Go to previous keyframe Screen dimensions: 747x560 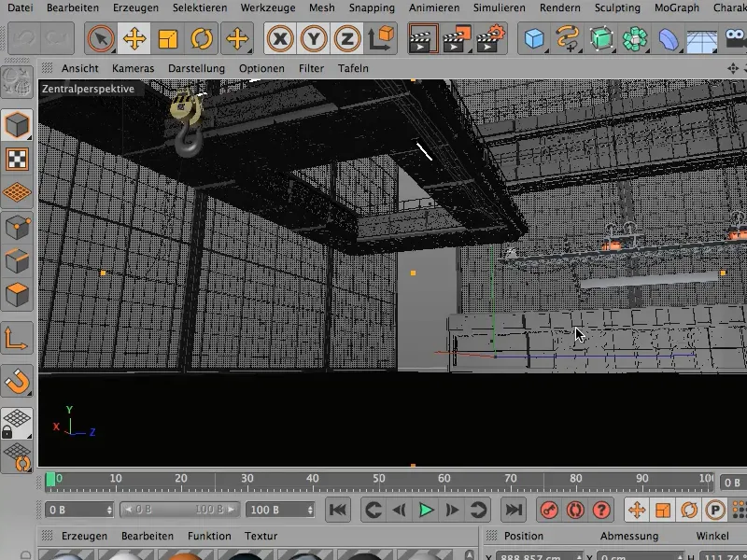coord(373,510)
